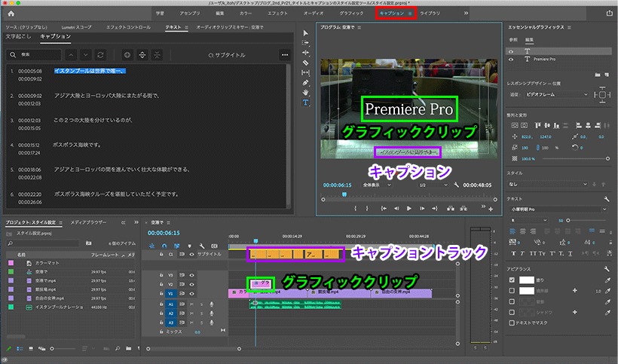
Task: Open style dropdown showing なし
Action: 548,184
